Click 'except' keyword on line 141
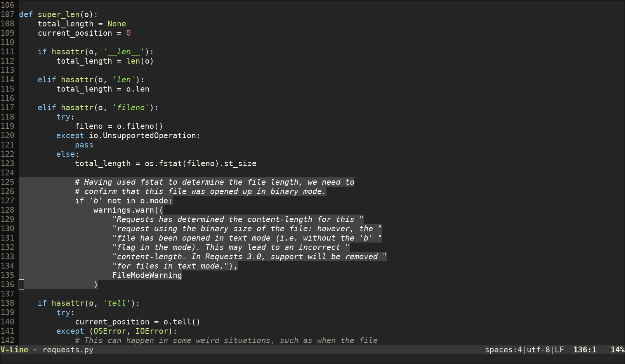Image resolution: width=625 pixels, height=364 pixels. [x=70, y=331]
